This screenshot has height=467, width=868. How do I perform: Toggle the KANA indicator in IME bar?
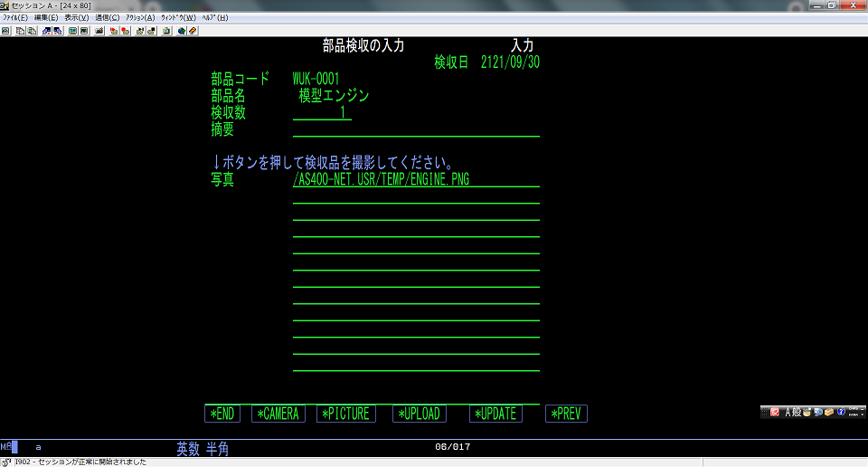[x=854, y=415]
